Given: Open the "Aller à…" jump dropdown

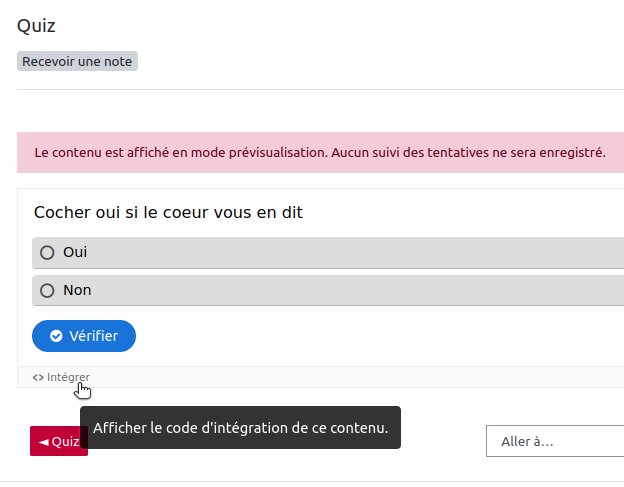Looking at the screenshot, I should click(554, 441).
